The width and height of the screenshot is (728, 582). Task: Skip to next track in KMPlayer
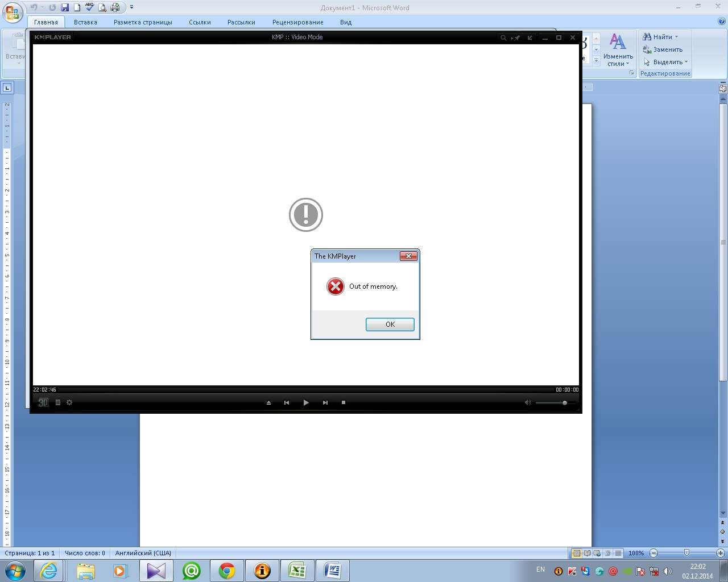click(325, 402)
